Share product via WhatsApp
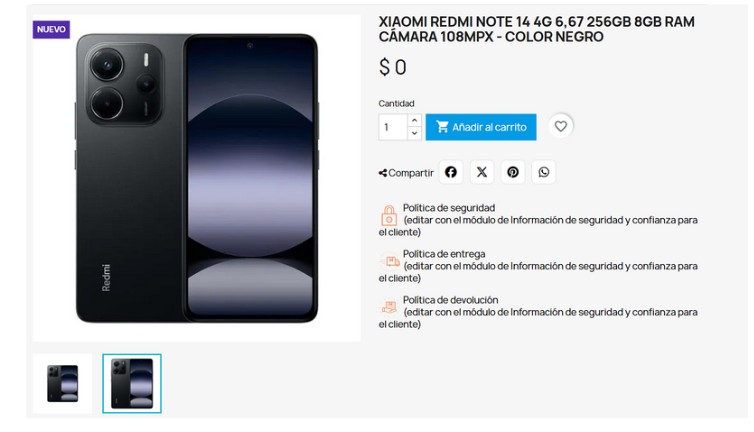 coord(543,172)
